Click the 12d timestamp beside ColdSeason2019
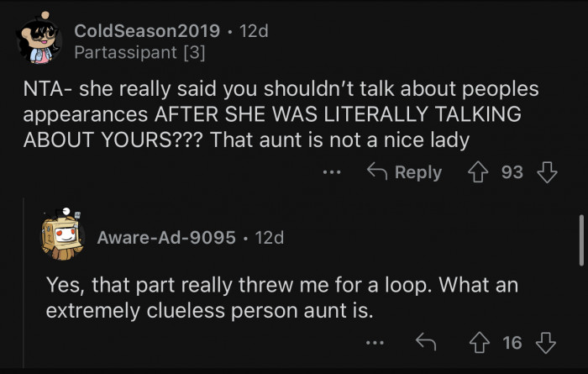The height and width of the screenshot is (374, 588). tap(254, 31)
